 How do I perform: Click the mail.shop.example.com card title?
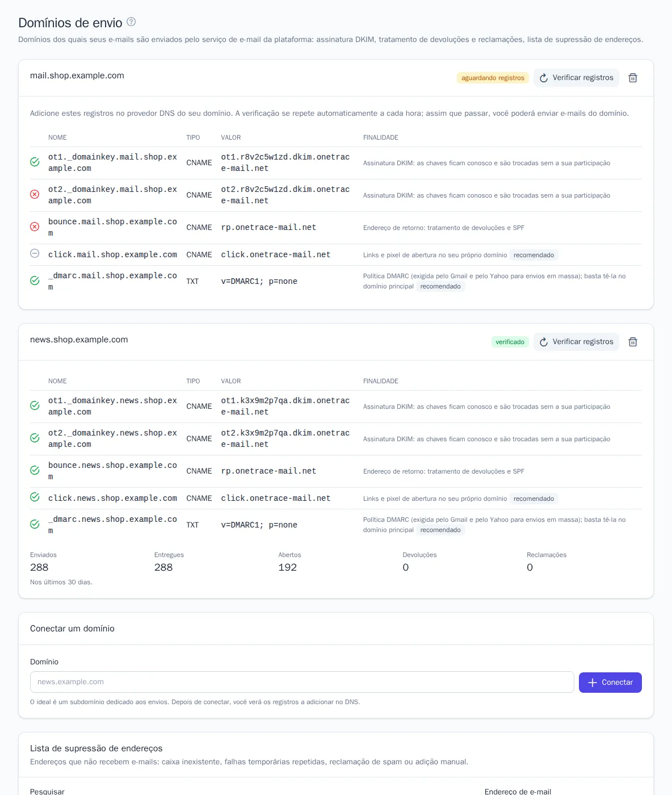(77, 76)
